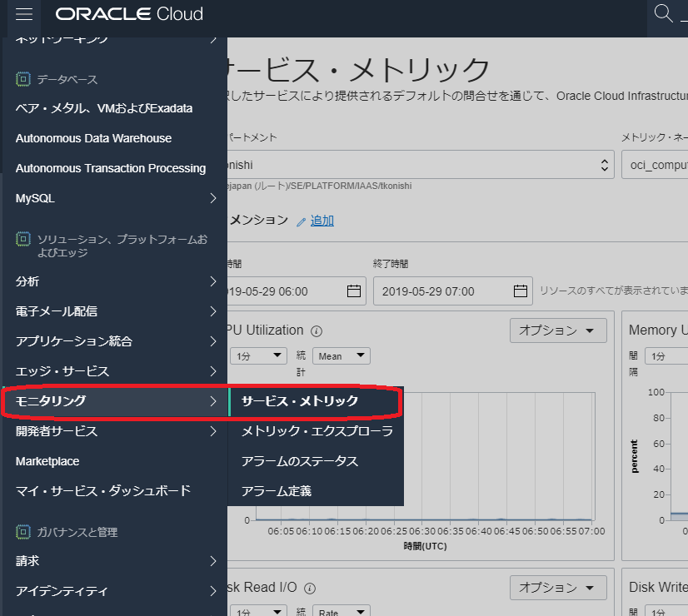Click the オプション button on the CPU chart
Viewport: 688px width, 616px height.
coord(557,330)
